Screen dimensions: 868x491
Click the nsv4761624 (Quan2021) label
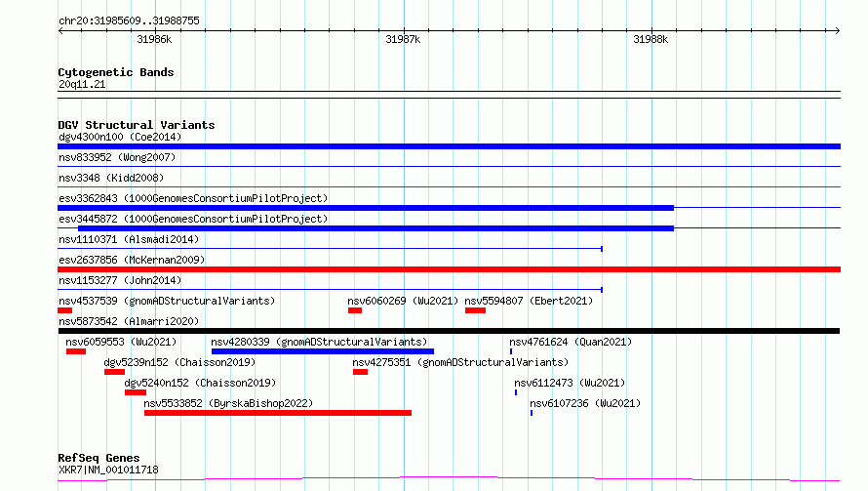pyautogui.click(x=571, y=342)
